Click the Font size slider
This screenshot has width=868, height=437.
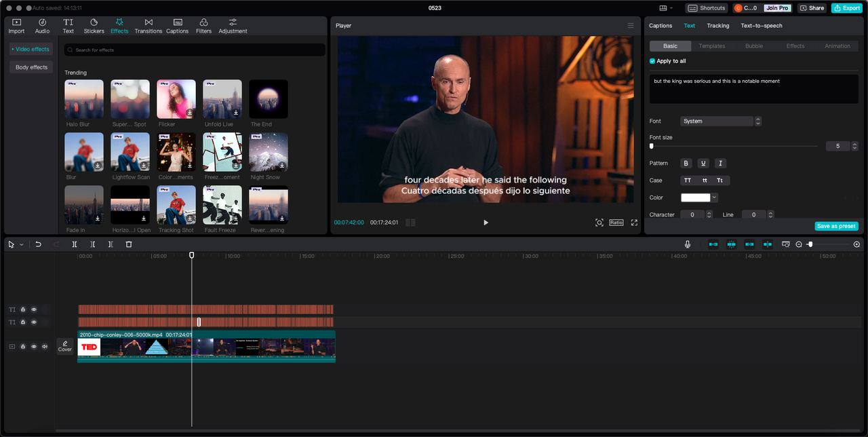coord(734,146)
